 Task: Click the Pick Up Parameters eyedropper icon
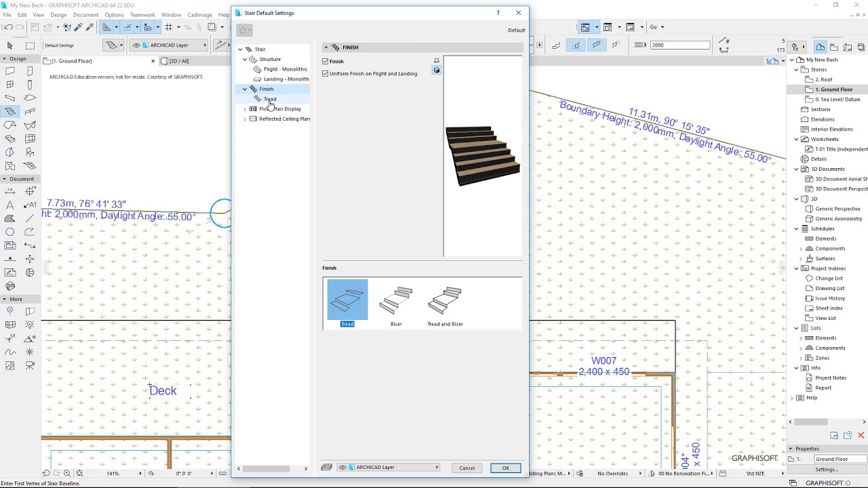coord(79,27)
